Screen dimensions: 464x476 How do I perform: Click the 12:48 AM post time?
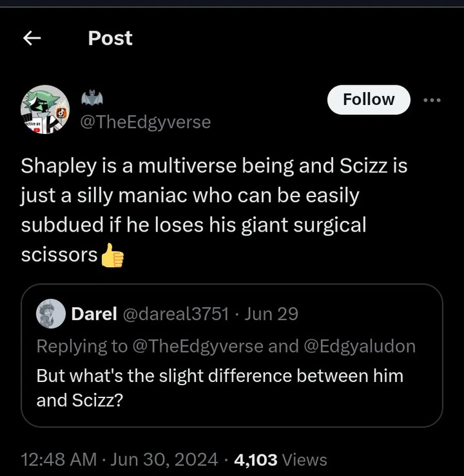click(x=59, y=459)
